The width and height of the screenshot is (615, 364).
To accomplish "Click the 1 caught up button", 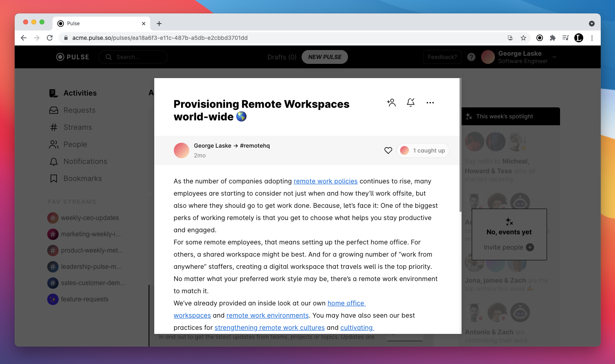I will pyautogui.click(x=423, y=150).
